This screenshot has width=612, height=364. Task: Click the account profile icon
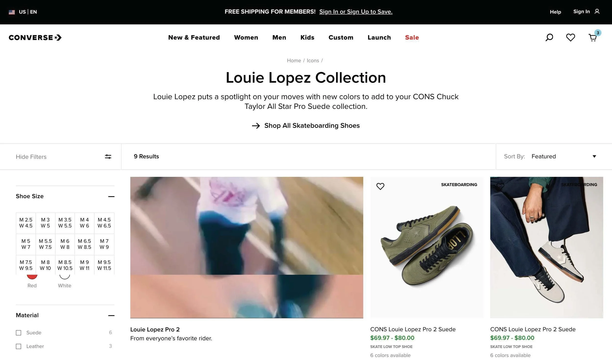597,11
